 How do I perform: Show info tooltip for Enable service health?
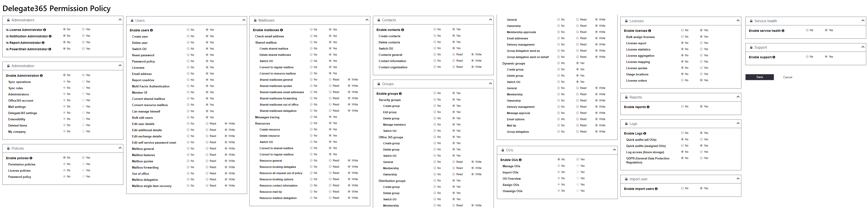click(783, 31)
